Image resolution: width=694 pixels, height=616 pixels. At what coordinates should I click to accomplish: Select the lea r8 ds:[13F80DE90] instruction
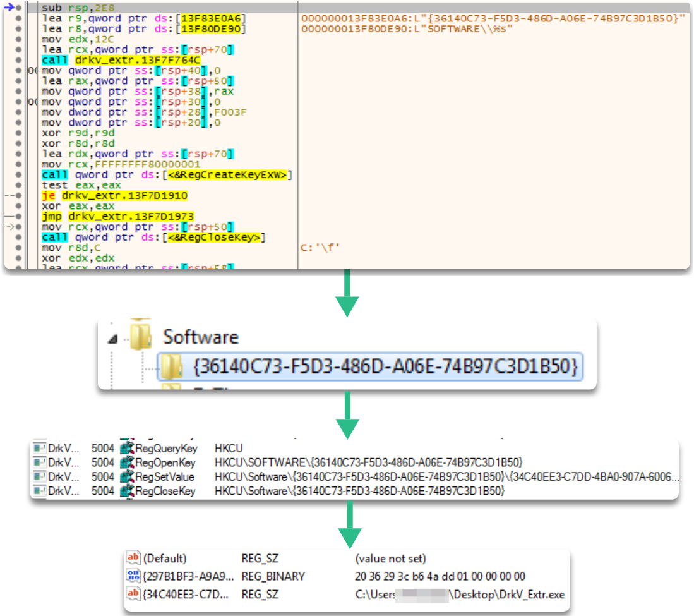pyautogui.click(x=144, y=29)
